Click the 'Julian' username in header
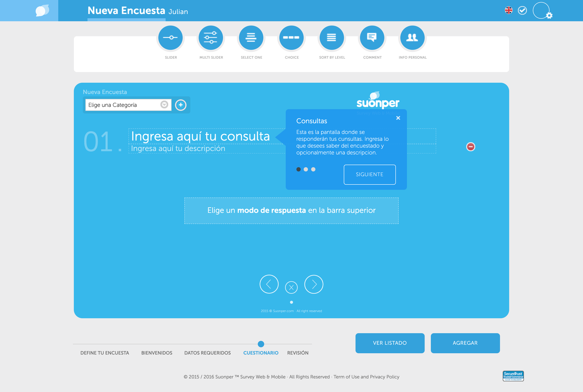This screenshot has width=583, height=392. pyautogui.click(x=178, y=12)
